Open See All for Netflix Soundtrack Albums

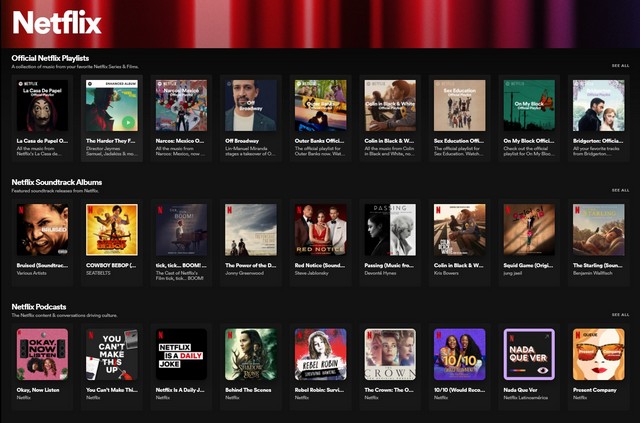click(620, 190)
